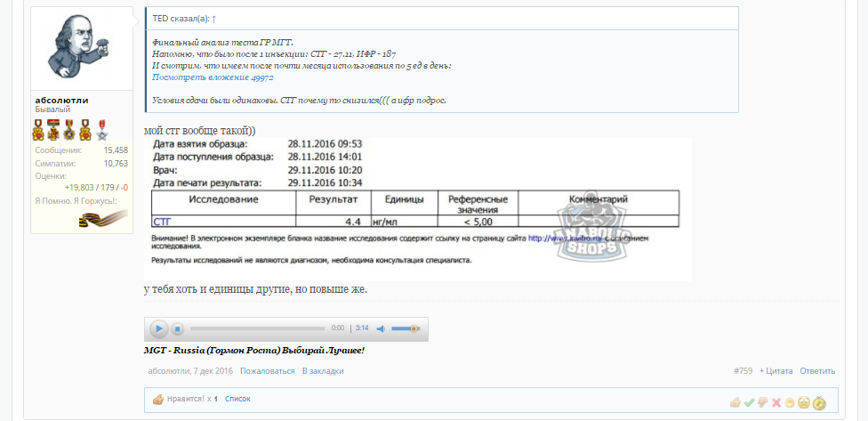Stop the audio player
The width and height of the screenshot is (868, 421).
tap(177, 328)
